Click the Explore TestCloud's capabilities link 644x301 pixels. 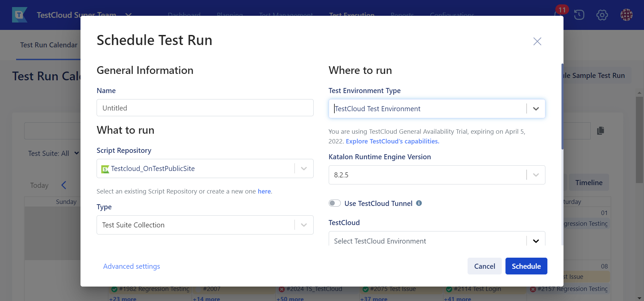click(x=392, y=141)
